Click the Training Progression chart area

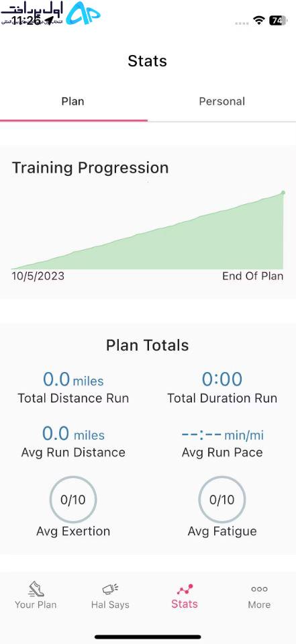(148, 230)
